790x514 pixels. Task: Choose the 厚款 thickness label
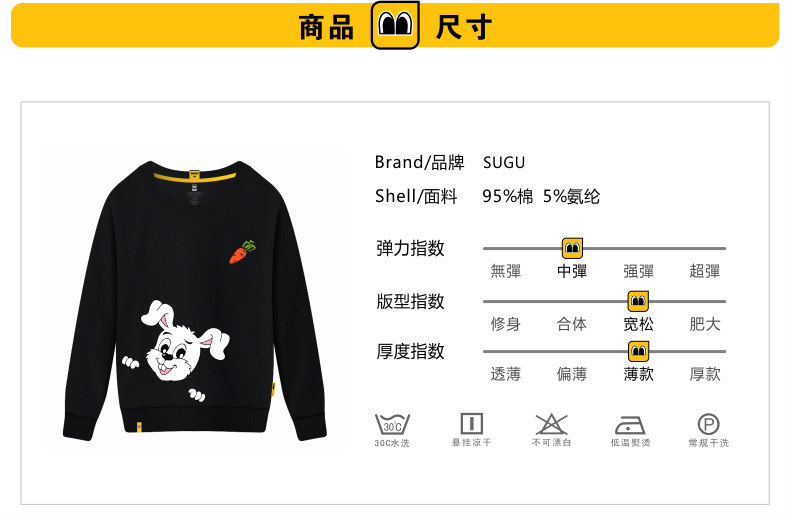704,374
